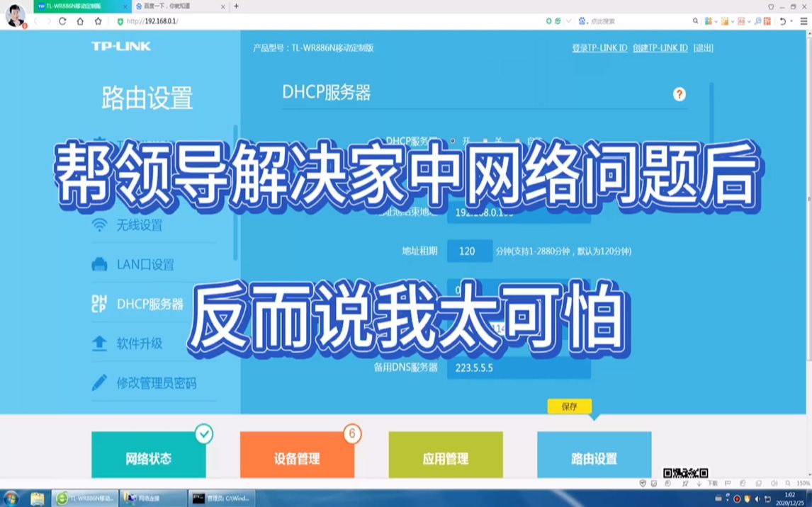The width and height of the screenshot is (812, 507).
Task: Click the LAN port settings icon
Action: 99,264
